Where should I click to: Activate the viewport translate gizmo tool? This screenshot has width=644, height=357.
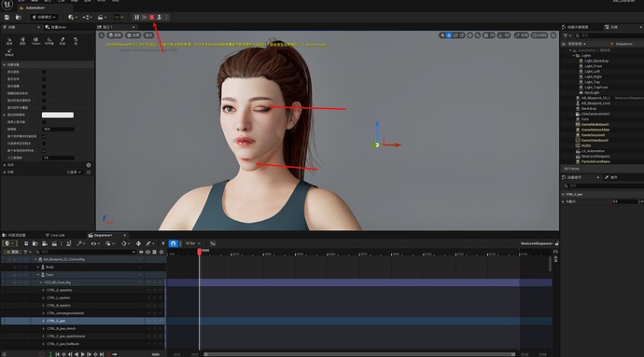click(449, 35)
